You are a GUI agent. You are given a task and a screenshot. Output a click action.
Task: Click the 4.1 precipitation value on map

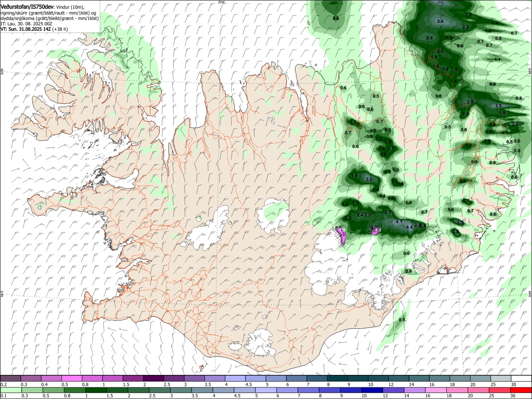coord(399,222)
